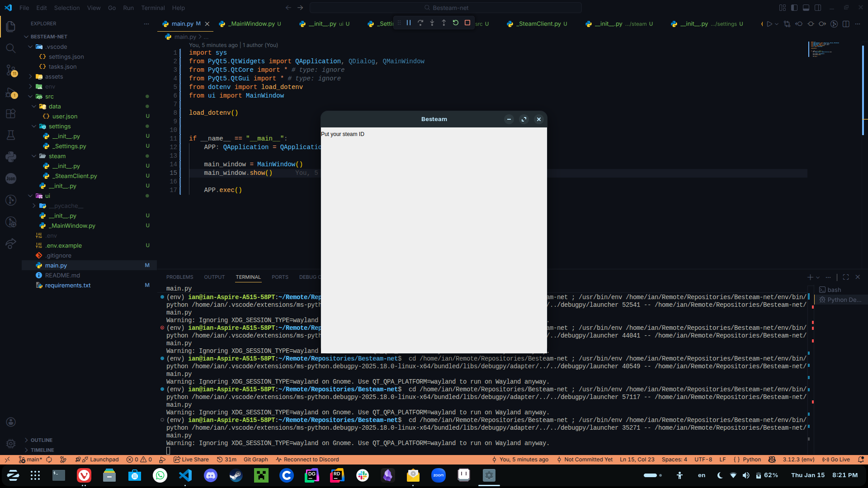Click Step Over in debug toolbar
The image size is (868, 488).
tap(420, 23)
